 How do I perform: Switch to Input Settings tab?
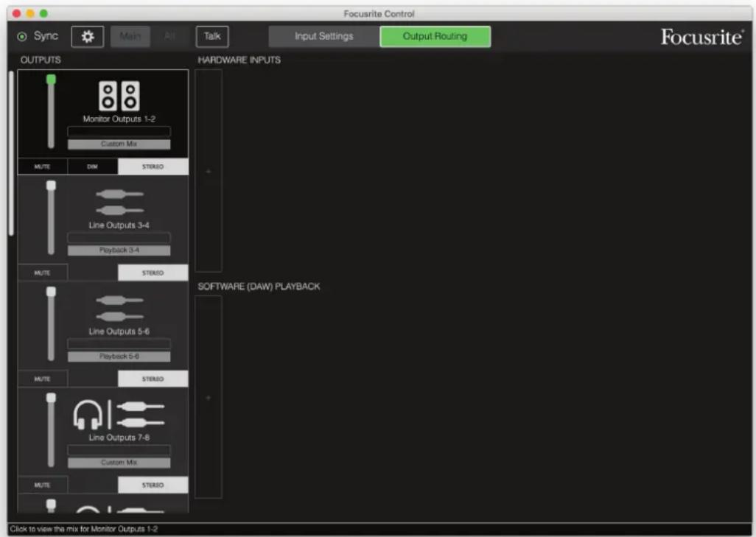coord(323,37)
